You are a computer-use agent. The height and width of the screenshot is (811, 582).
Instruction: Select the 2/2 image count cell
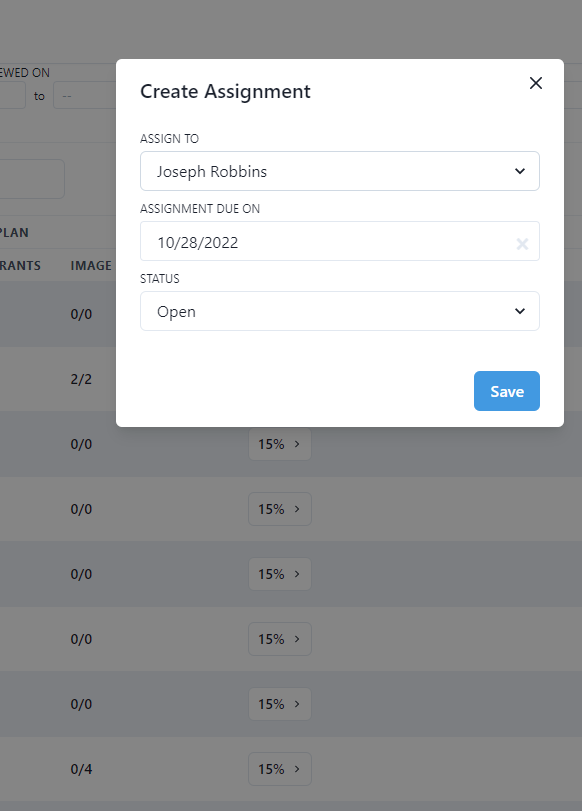[x=81, y=379]
